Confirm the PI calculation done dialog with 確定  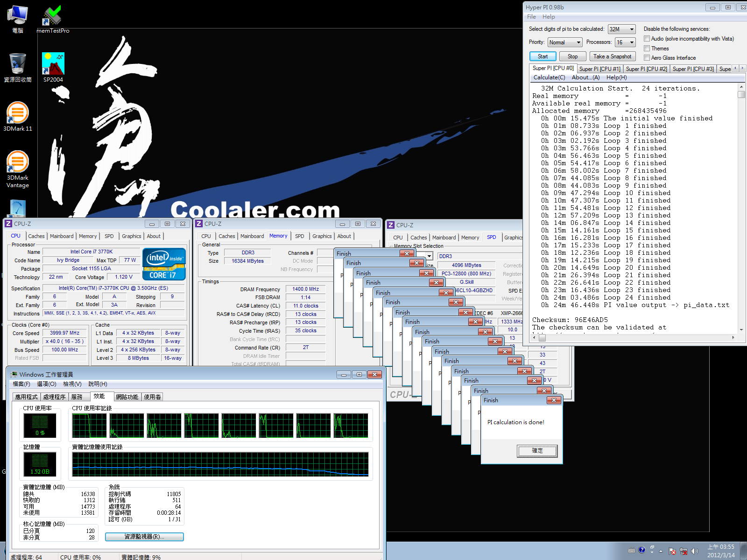point(537,451)
